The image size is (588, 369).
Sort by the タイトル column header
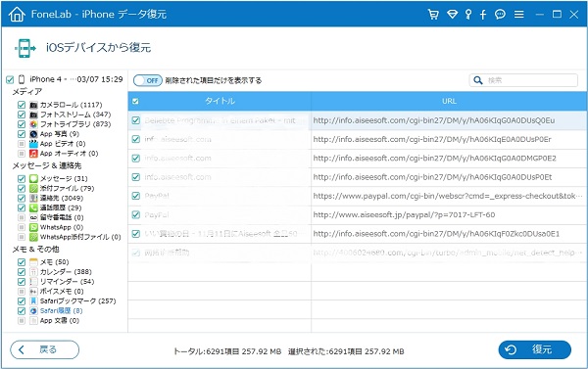click(x=220, y=101)
